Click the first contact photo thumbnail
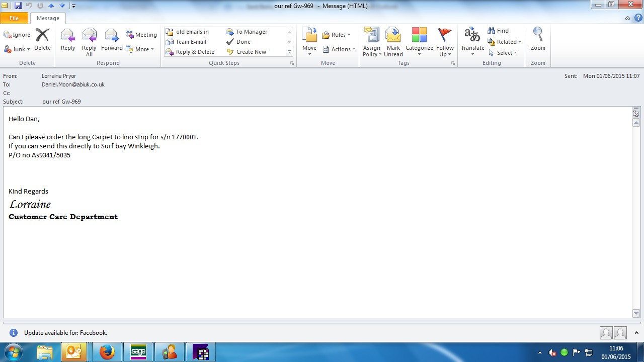Viewport: 644px width, 362px height. (x=606, y=333)
